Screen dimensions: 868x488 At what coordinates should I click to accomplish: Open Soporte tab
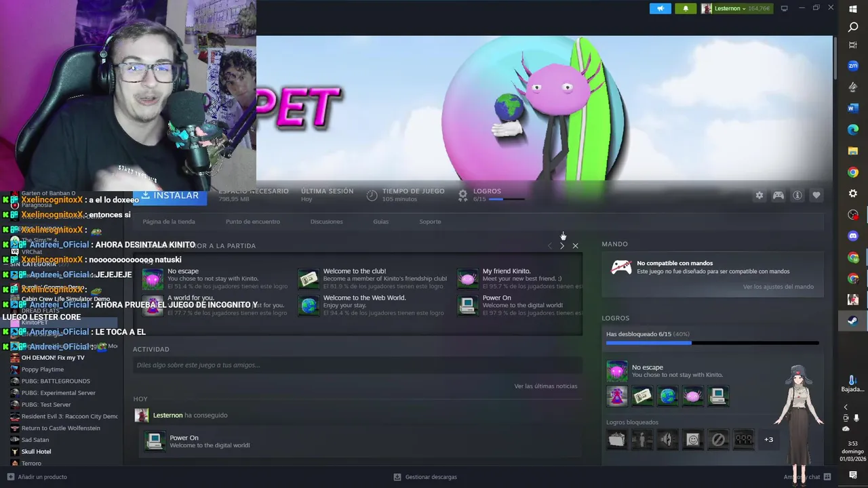[430, 222]
